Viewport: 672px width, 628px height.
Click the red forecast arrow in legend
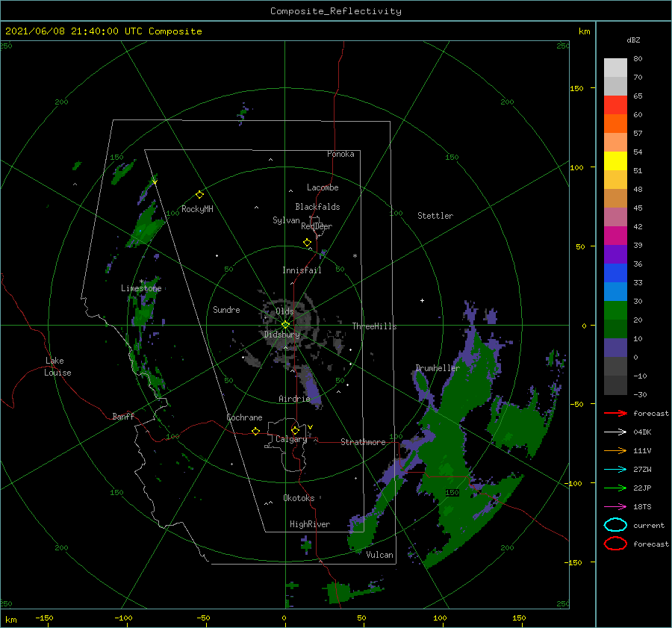pyautogui.click(x=615, y=413)
